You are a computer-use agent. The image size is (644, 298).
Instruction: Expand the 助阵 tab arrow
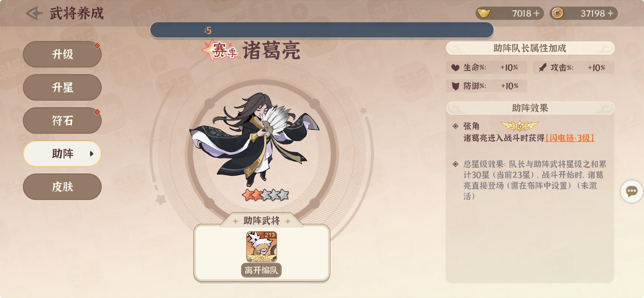pyautogui.click(x=92, y=154)
